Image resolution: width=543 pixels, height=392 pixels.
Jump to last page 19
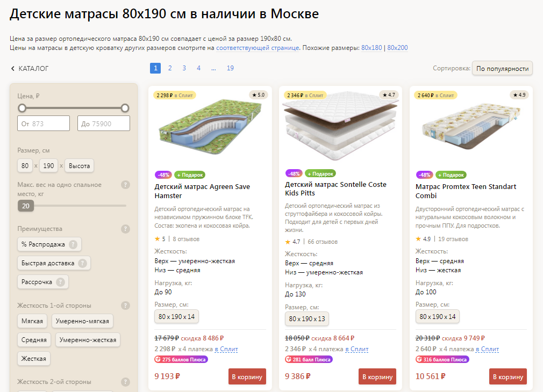tap(230, 68)
